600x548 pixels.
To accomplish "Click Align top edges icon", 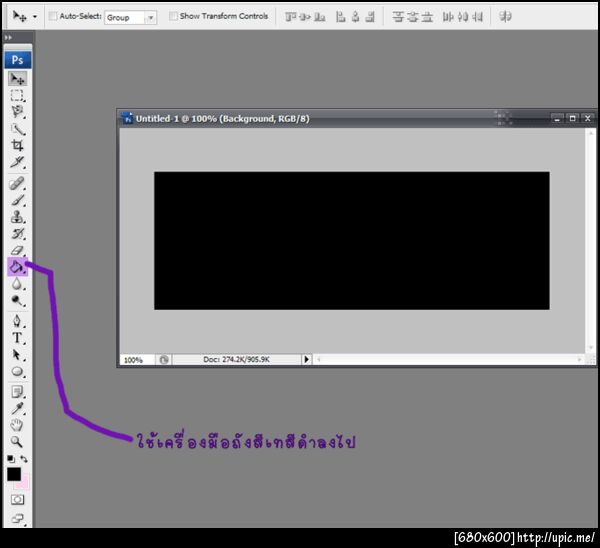I will click(x=291, y=17).
